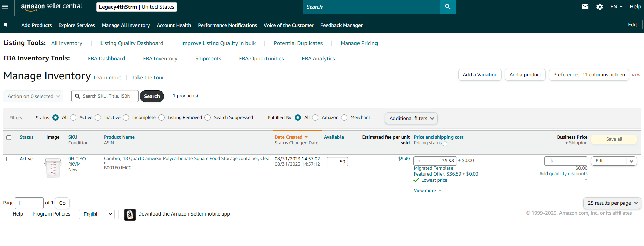Open Feedback Manager menu item
The height and width of the screenshot is (246, 644).
click(x=342, y=25)
